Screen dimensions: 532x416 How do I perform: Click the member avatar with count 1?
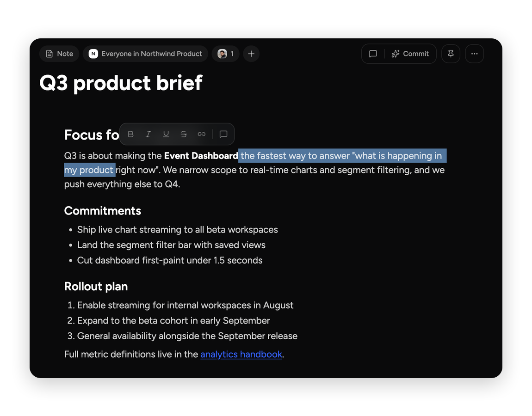click(x=226, y=54)
